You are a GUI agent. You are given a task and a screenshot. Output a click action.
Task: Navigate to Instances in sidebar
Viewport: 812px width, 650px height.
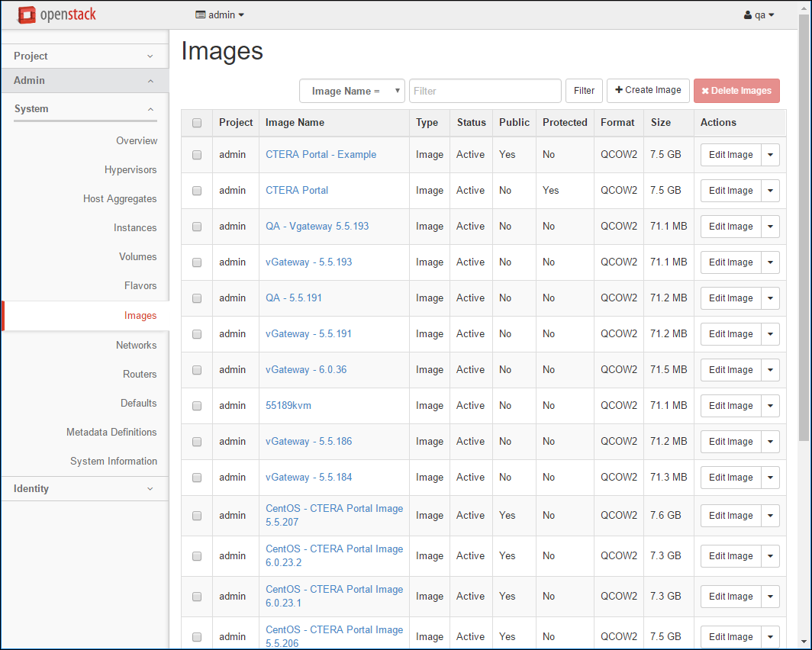134,227
